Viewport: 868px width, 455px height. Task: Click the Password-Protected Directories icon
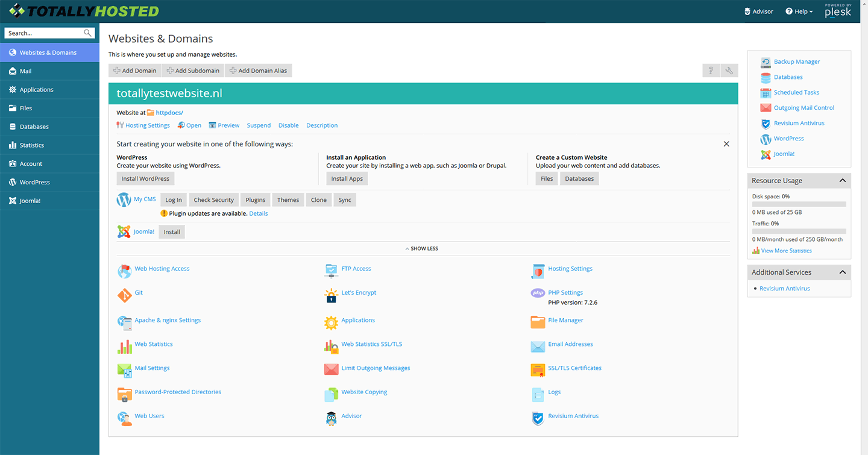click(x=124, y=395)
